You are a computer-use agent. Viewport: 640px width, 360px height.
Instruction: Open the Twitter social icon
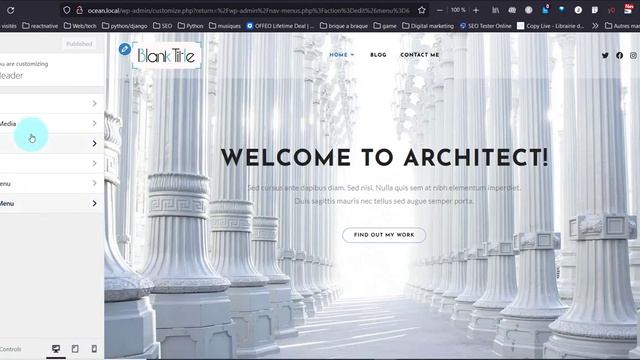tap(605, 55)
